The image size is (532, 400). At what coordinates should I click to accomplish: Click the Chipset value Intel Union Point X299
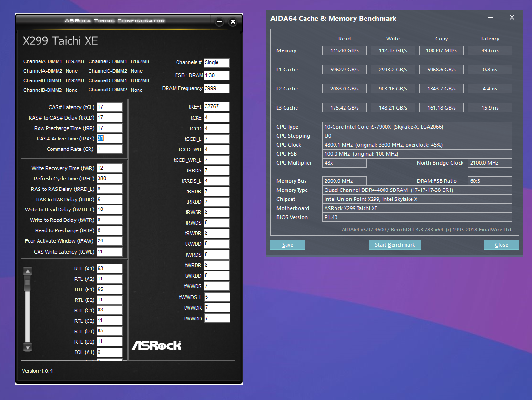417,199
